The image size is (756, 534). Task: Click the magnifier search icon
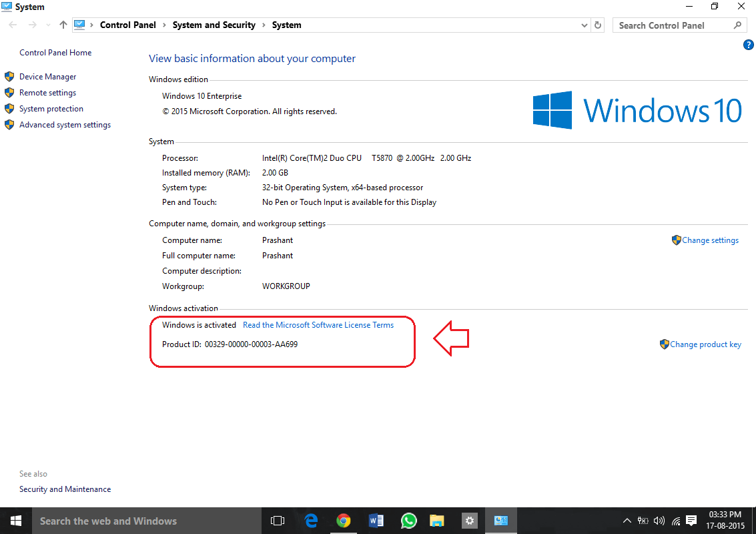click(x=737, y=25)
